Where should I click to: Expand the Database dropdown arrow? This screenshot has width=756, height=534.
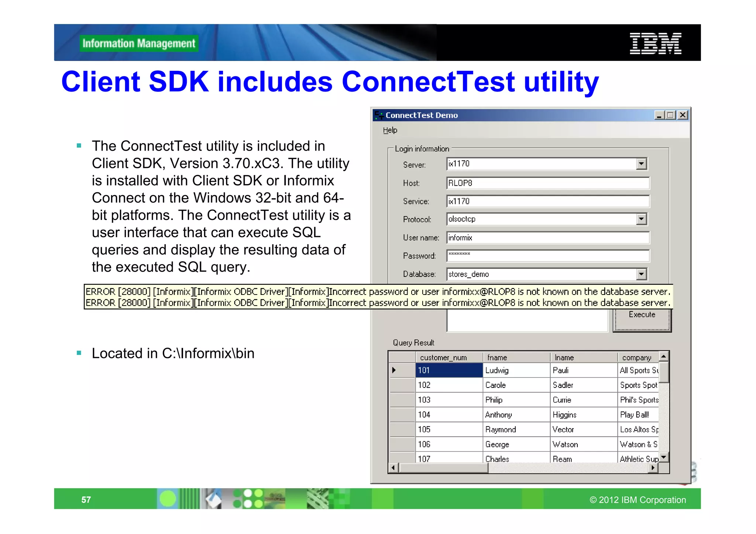click(642, 274)
